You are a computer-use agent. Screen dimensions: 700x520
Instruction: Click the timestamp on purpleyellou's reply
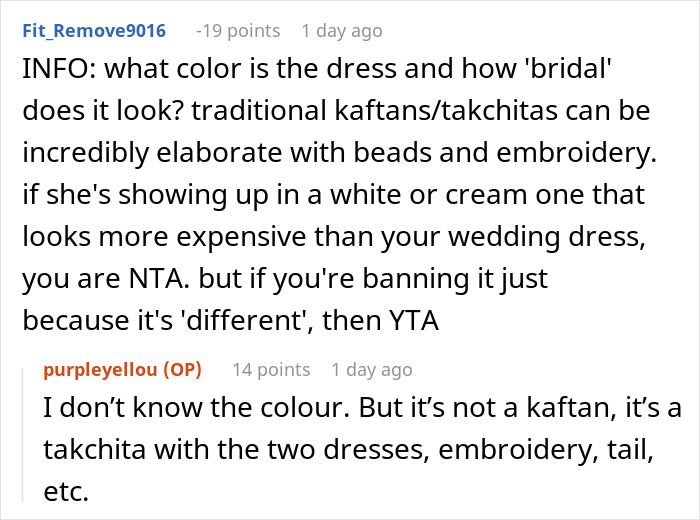372,370
